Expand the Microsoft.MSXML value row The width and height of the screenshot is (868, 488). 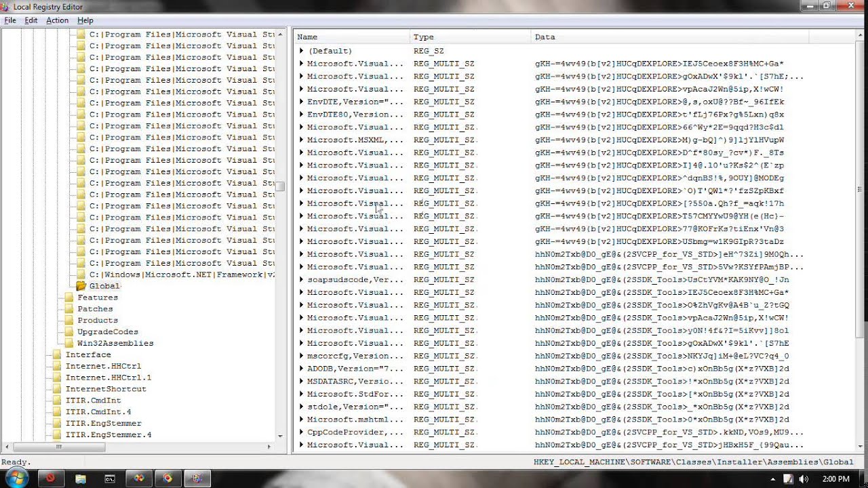click(302, 140)
